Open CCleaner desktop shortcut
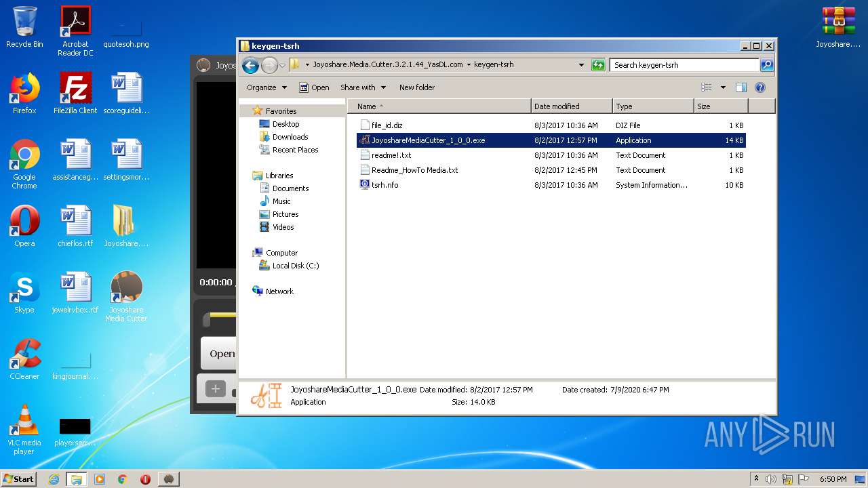 [x=24, y=359]
